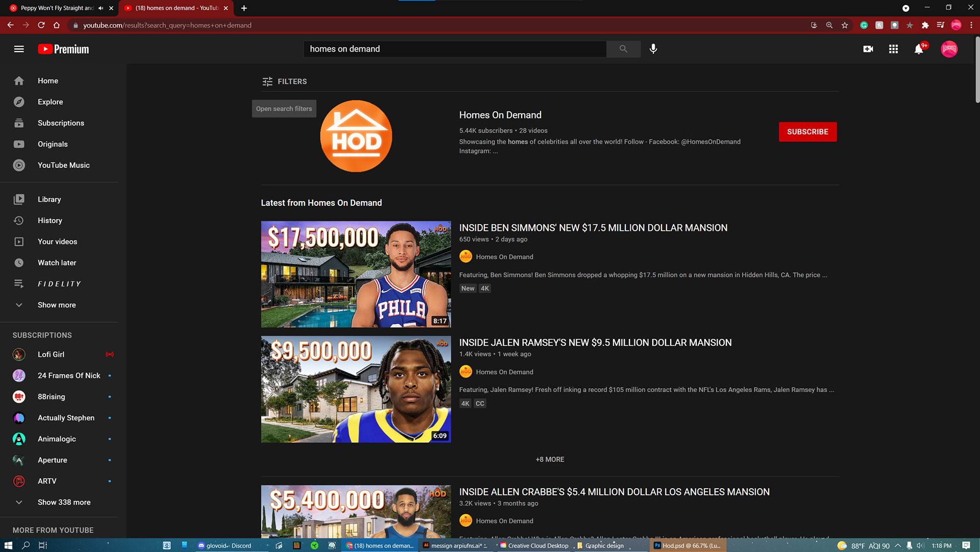Switch to Peppy Won't Fly Straight tab
The height and width of the screenshot is (552, 980).
(56, 8)
